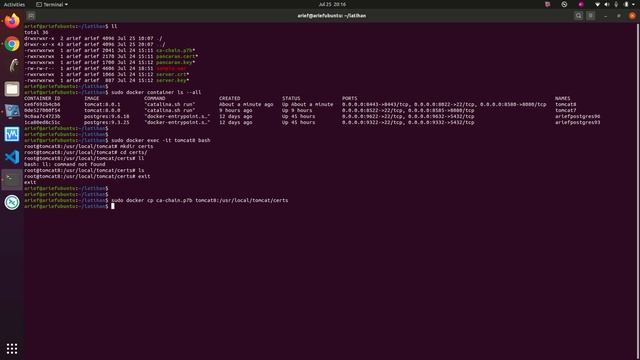Click the pink tray indicator icon in top bar
The image size is (640, 360).
[548, 4]
